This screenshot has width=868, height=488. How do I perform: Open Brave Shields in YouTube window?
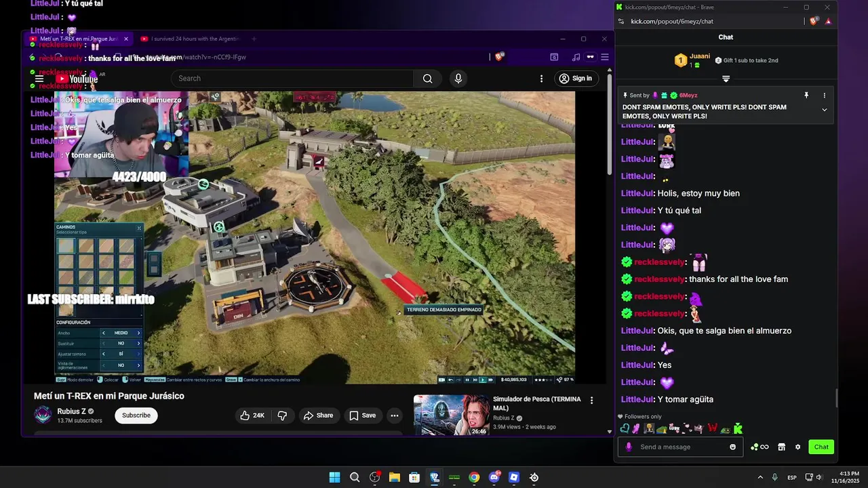[500, 57]
